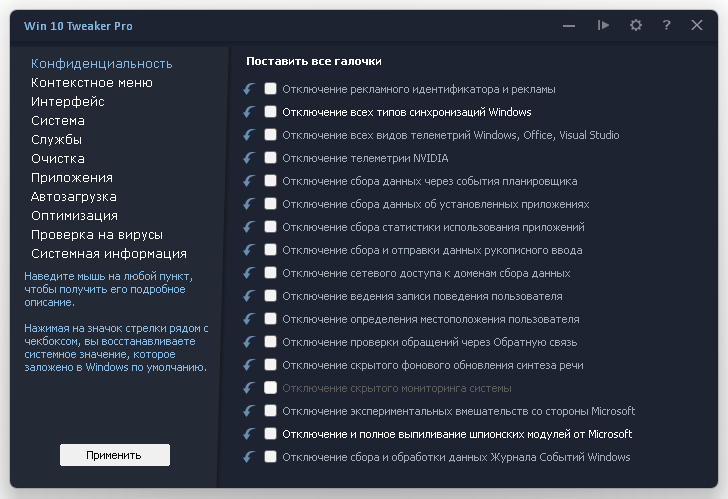This screenshot has width=728, height=499.
Task: Click Win 10 Tweaker Pro title
Action: pos(78,26)
